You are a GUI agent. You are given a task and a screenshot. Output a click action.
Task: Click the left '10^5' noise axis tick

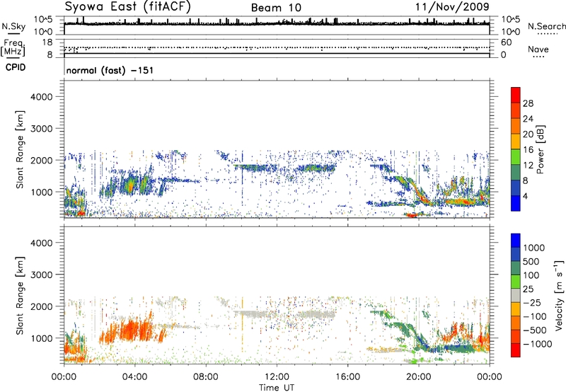[43, 19]
